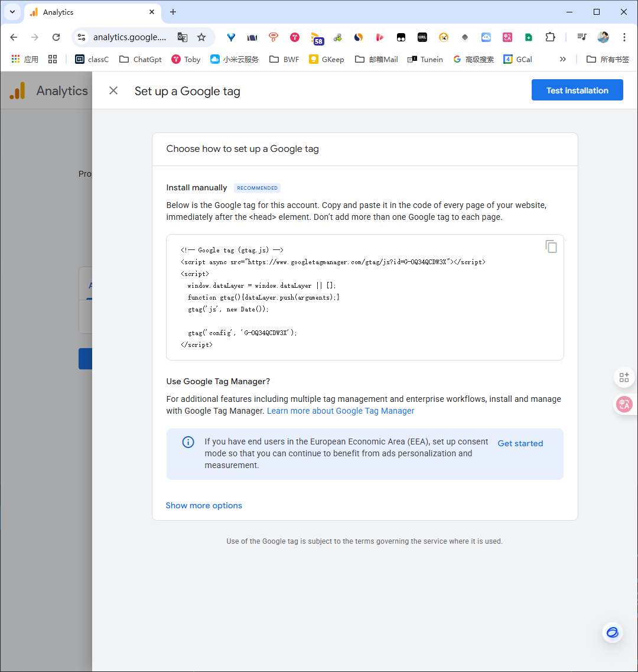Close the Set up a Google tag panel
The height and width of the screenshot is (672, 638).
[113, 90]
